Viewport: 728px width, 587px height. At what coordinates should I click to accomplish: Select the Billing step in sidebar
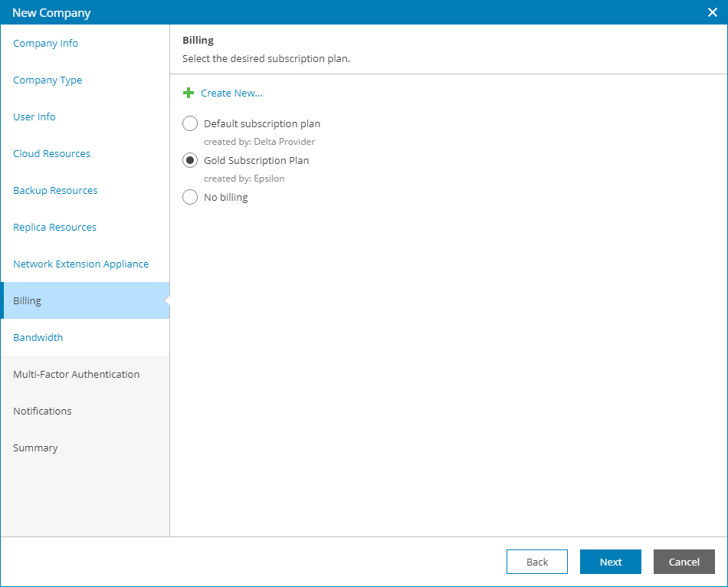[85, 300]
